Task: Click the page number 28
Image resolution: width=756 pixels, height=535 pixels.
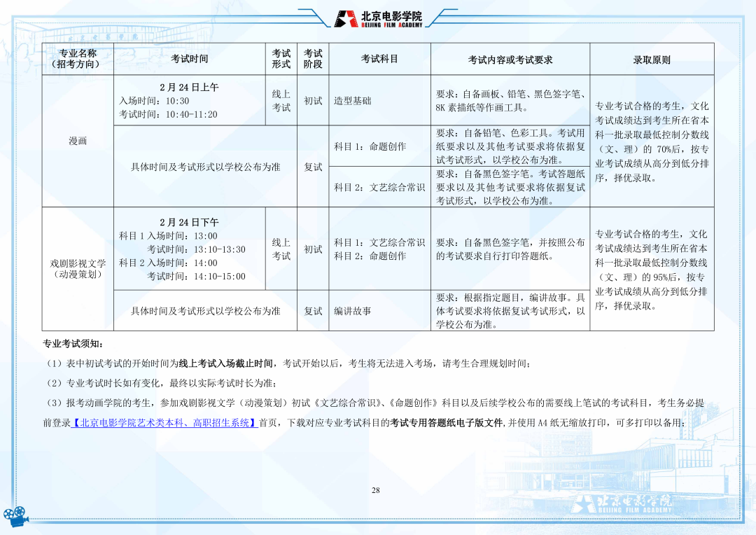Action: (374, 489)
